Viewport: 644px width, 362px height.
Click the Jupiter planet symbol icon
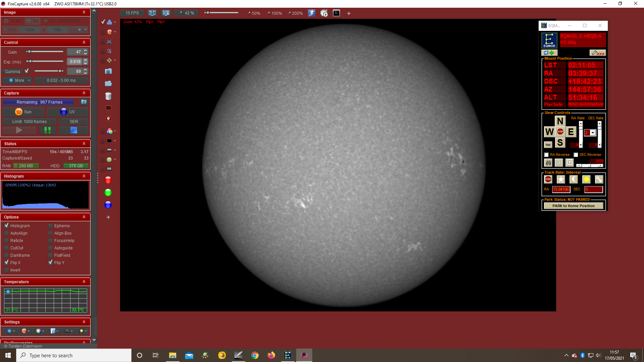(x=109, y=51)
